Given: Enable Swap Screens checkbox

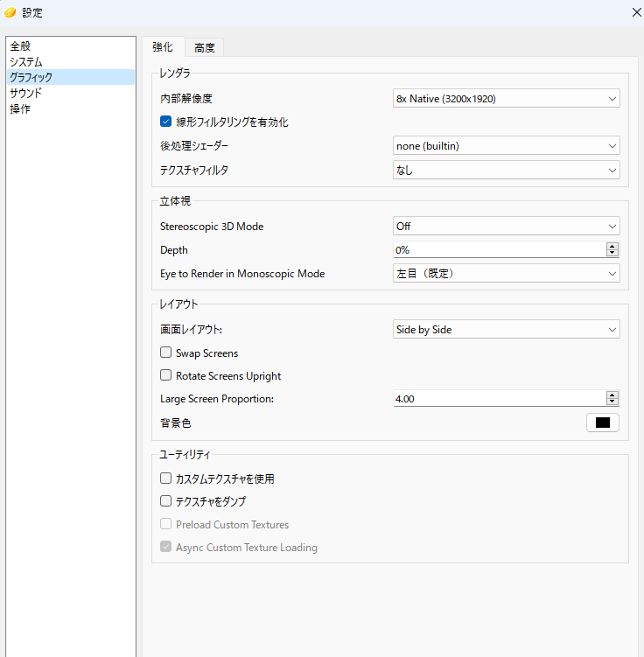Looking at the screenshot, I should [166, 353].
